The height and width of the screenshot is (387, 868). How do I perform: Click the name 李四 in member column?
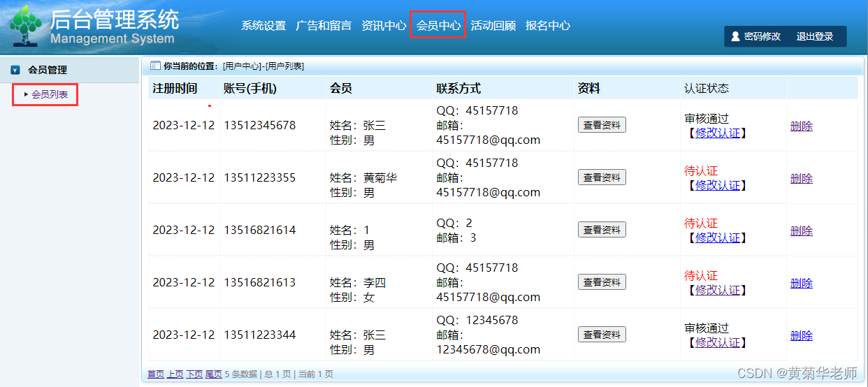(375, 283)
